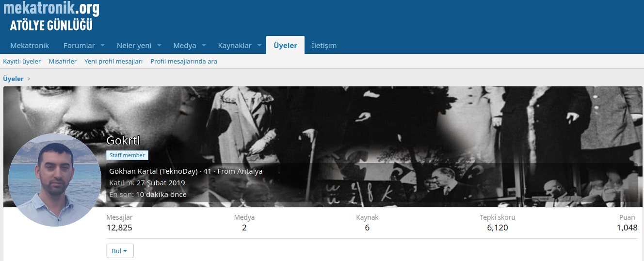Click the round profile avatar photo

pos(55,180)
